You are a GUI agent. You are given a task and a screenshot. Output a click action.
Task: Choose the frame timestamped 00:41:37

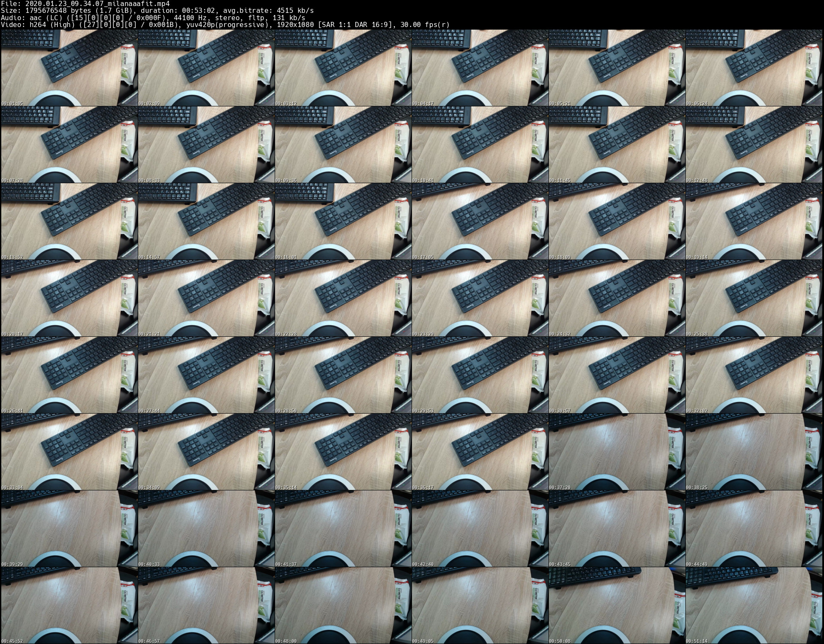[x=343, y=529]
